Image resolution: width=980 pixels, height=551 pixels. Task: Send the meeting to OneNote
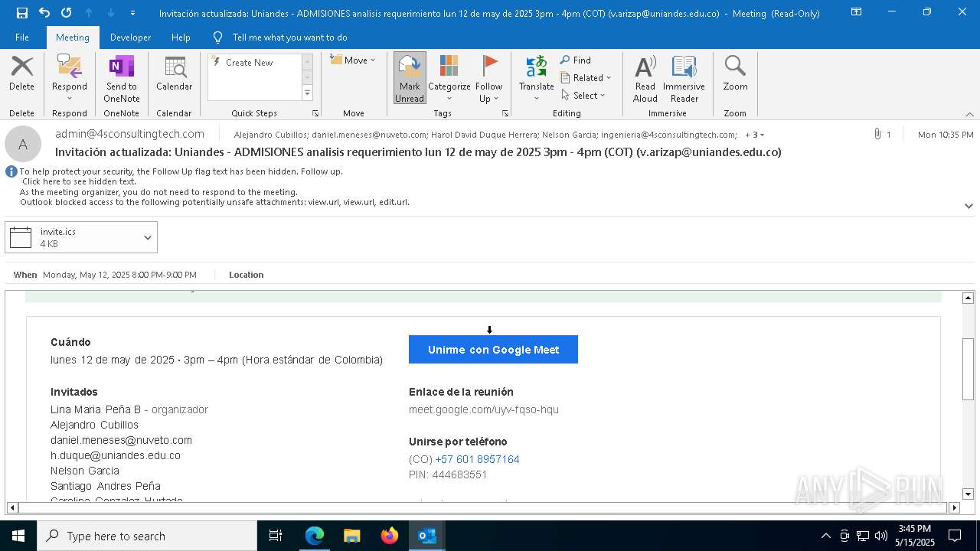click(122, 80)
